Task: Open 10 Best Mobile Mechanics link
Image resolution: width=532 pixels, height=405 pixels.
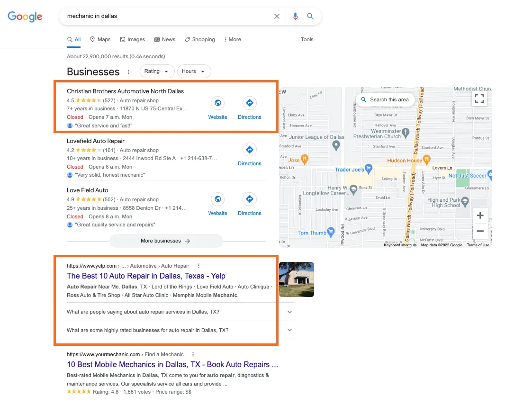Action: pos(172,364)
